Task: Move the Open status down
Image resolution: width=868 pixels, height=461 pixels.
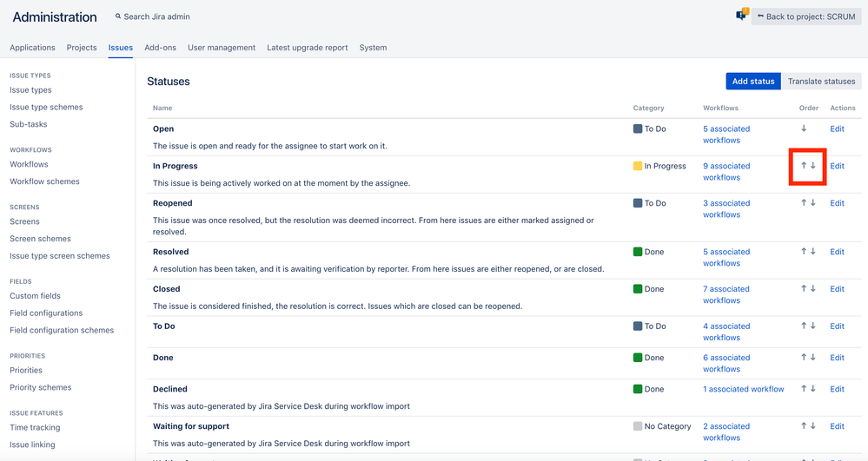Action: click(x=804, y=128)
